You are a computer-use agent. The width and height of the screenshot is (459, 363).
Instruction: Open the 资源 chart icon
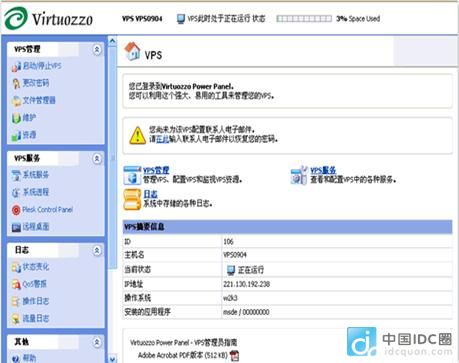[x=16, y=135]
